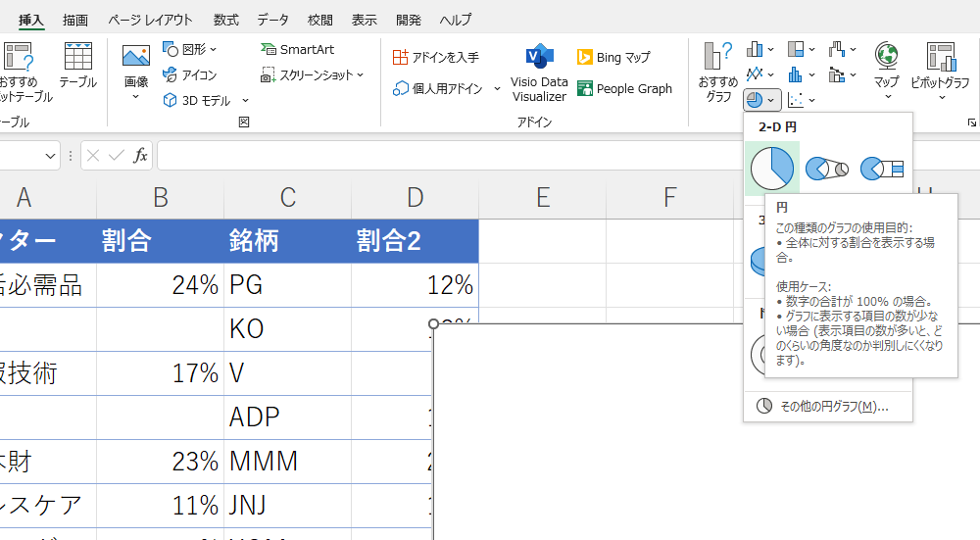This screenshot has width=980, height=540.
Task: Click the recommended PivotTables button
Action: click(x=24, y=72)
